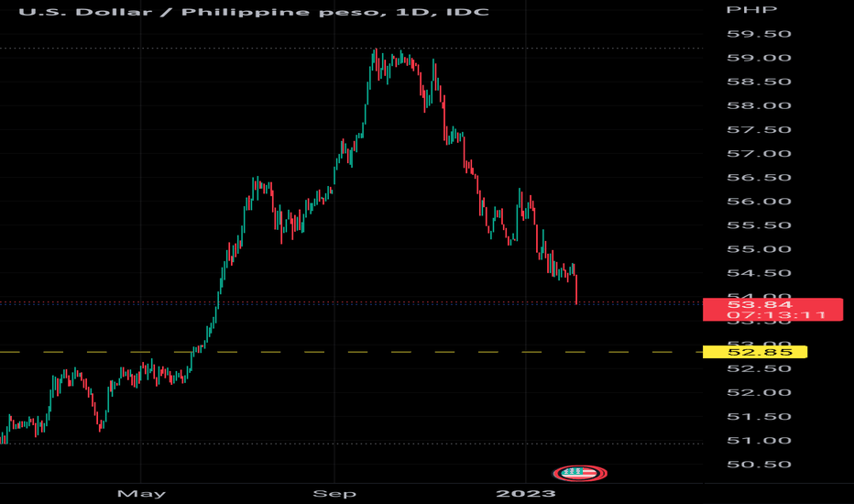
Task: Click the 57.50 price axis label
Action: 759,130
